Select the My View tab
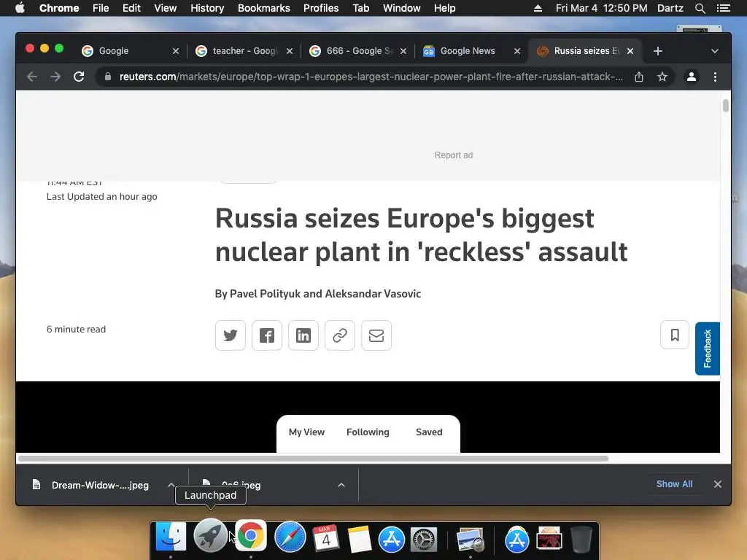This screenshot has height=560, width=747. (x=307, y=432)
